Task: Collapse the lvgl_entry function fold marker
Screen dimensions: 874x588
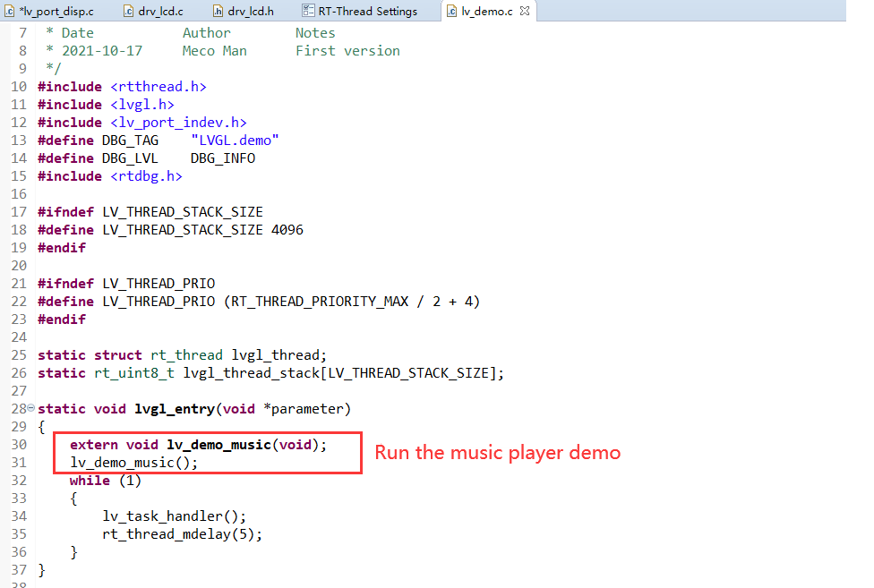Action: pyautogui.click(x=32, y=409)
